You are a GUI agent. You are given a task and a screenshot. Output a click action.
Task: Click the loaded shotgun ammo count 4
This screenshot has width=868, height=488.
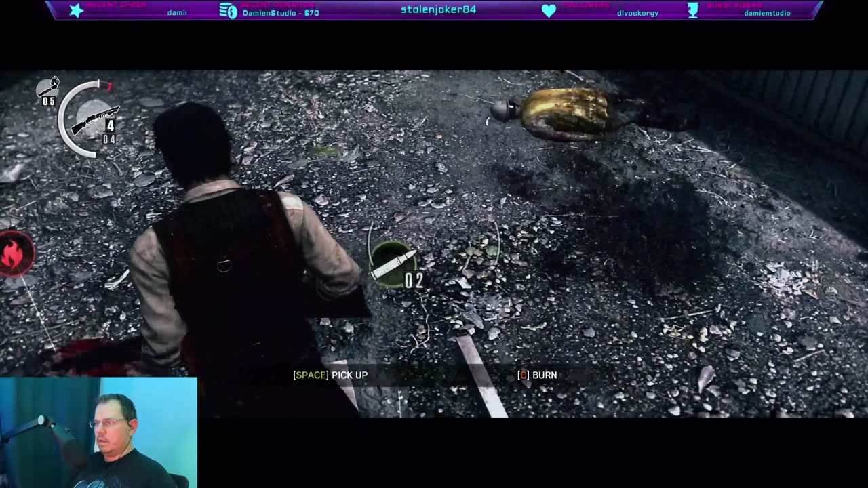(x=110, y=125)
